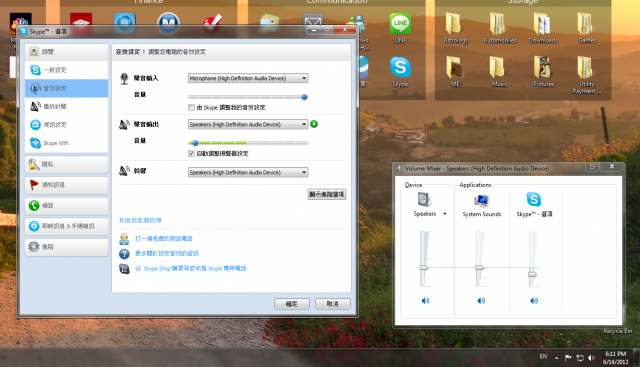This screenshot has width=640, height=367.
Task: Select Skype WiFi in sidebar
Action: click(67, 143)
